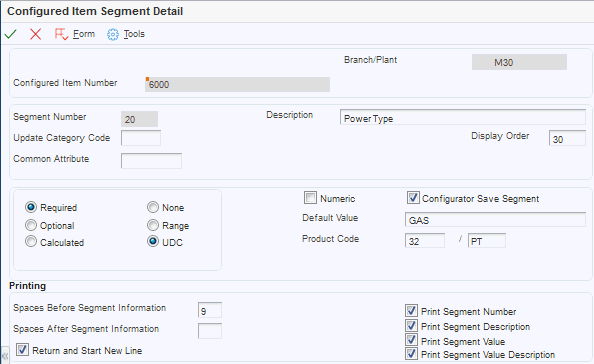The width and height of the screenshot is (594, 364).
Task: Select the Required radio button
Action: (x=31, y=207)
